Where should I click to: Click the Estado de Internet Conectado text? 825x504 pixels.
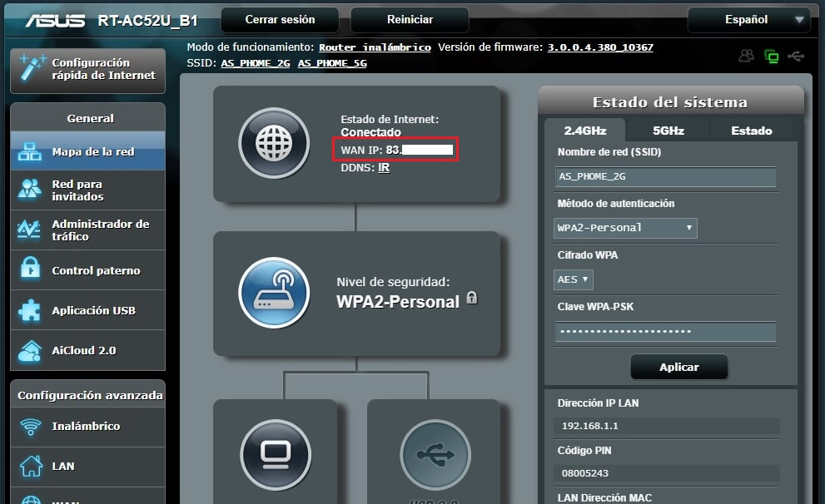click(371, 132)
